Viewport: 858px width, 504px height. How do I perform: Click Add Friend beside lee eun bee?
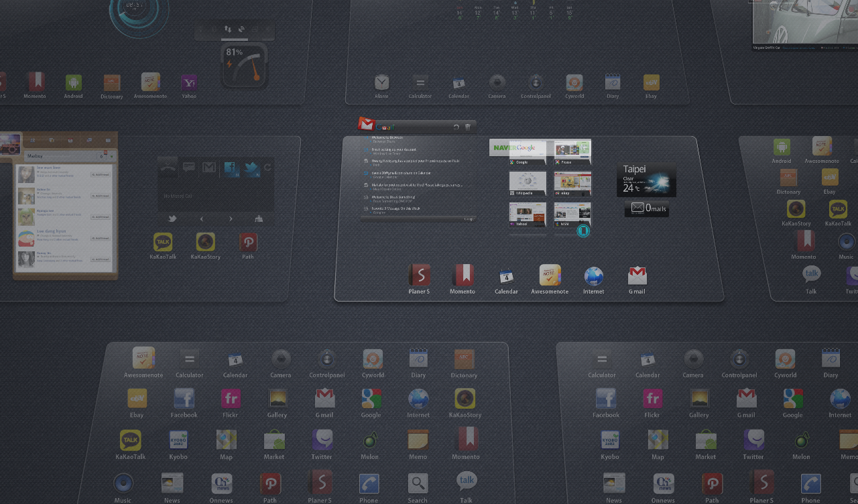click(x=101, y=174)
